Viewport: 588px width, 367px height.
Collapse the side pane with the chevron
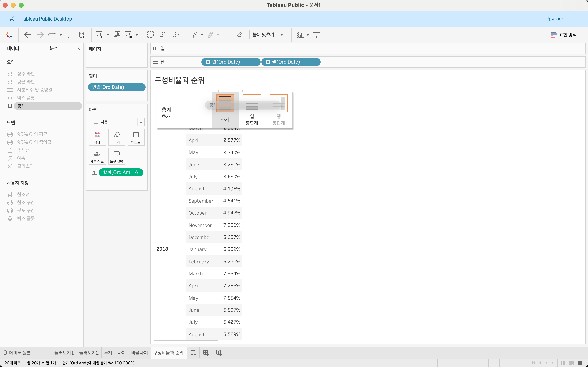[79, 48]
